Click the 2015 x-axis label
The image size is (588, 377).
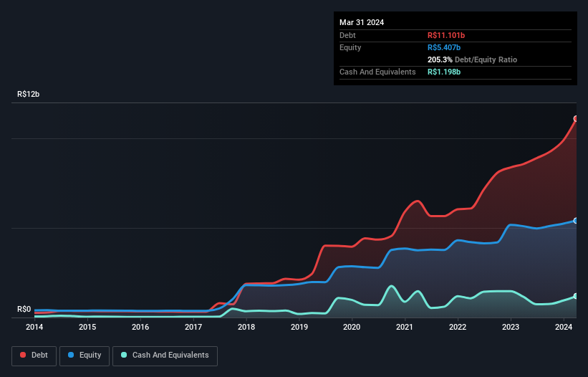87,327
